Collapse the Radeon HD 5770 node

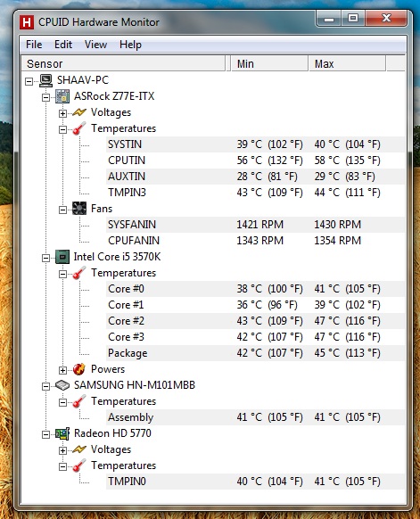click(46, 434)
